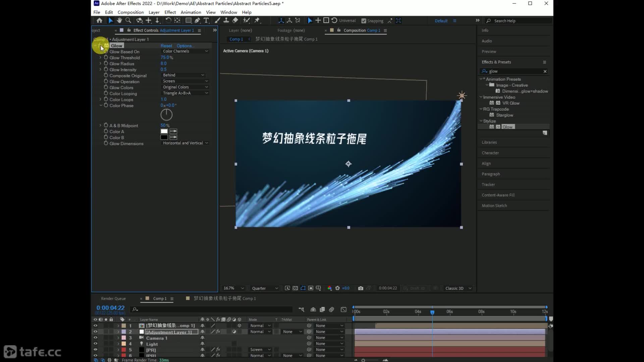644x362 pixels.
Task: Open the Animation menu
Action: point(191,12)
